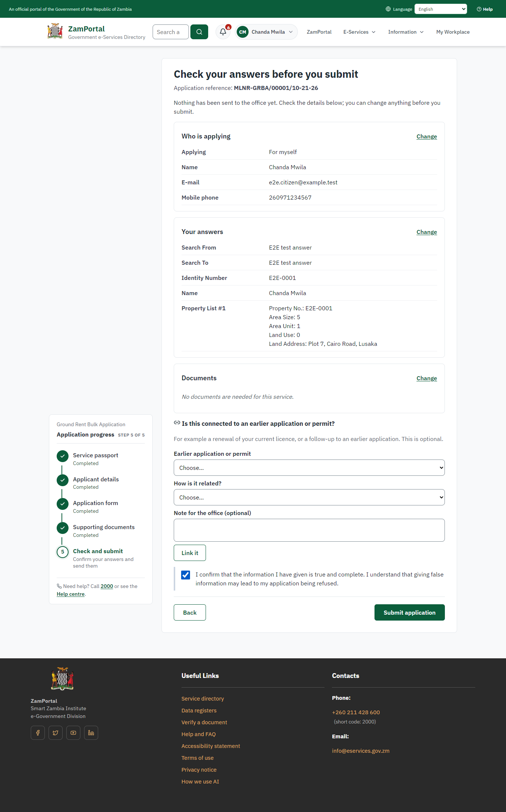This screenshot has height=812, width=506.
Task: Untick the confirmation checkbox
Action: tap(186, 575)
